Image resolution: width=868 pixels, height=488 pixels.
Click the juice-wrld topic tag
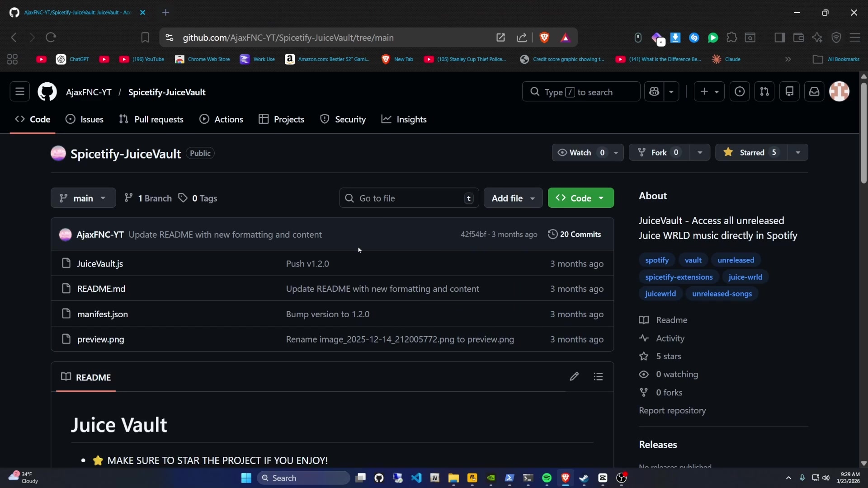(x=745, y=277)
